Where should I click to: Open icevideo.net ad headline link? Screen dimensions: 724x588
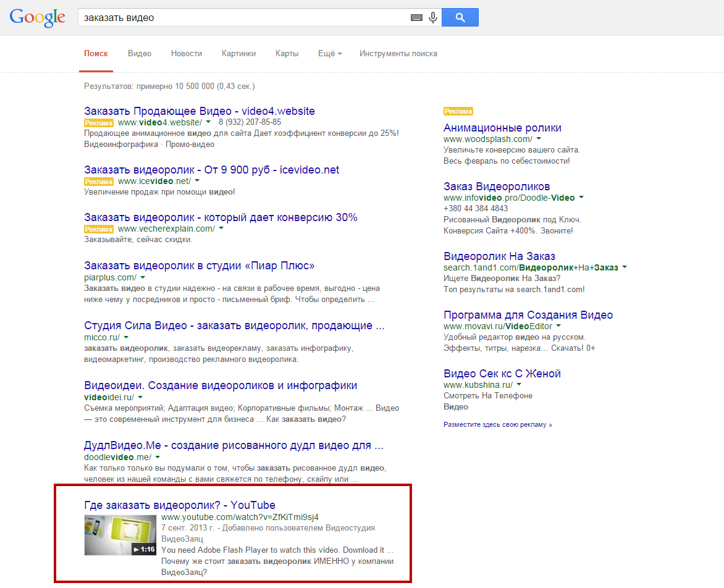pyautogui.click(x=211, y=170)
